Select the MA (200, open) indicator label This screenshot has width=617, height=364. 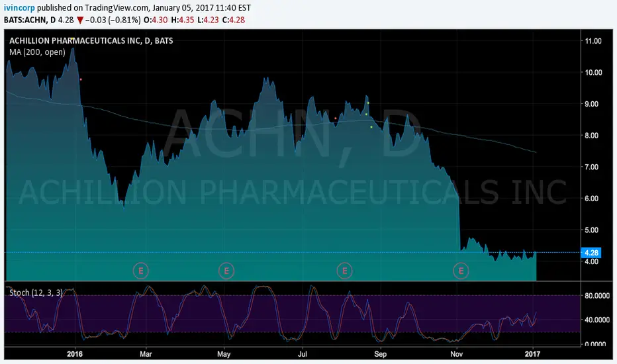coord(37,52)
